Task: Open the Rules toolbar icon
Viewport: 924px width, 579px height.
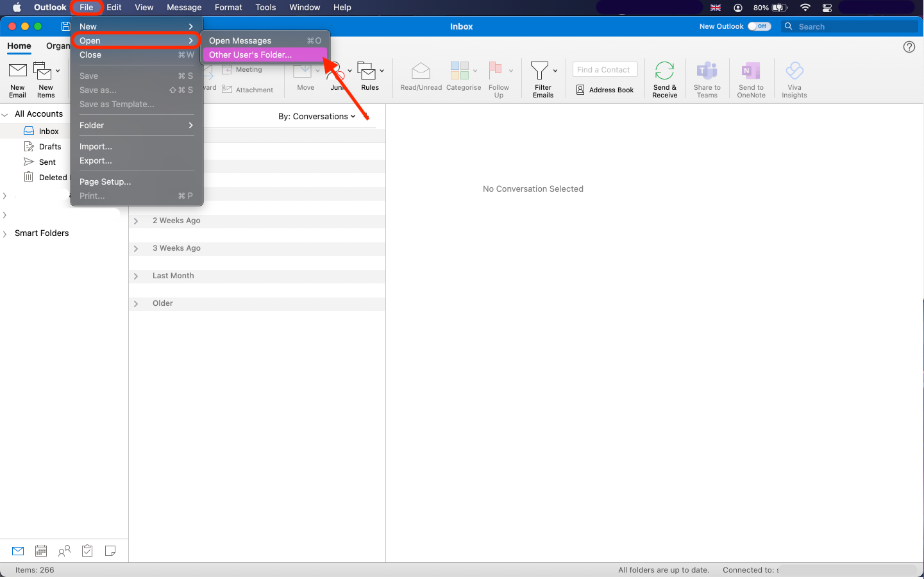Action: [367, 71]
